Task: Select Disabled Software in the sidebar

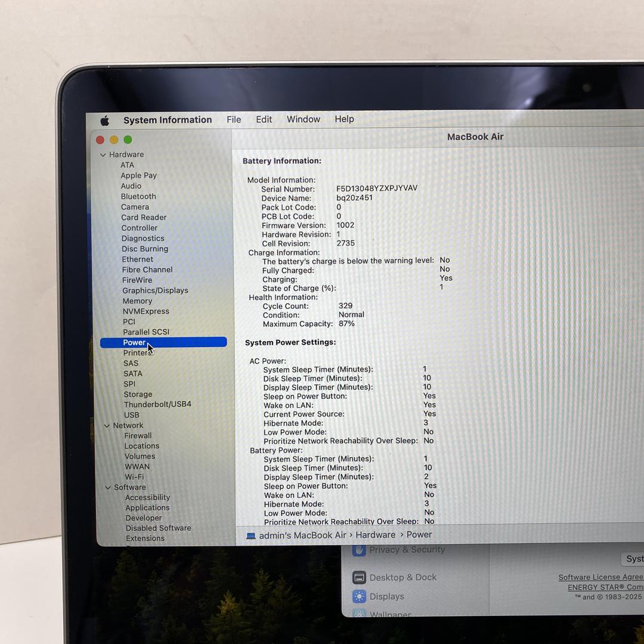Action: point(159,528)
